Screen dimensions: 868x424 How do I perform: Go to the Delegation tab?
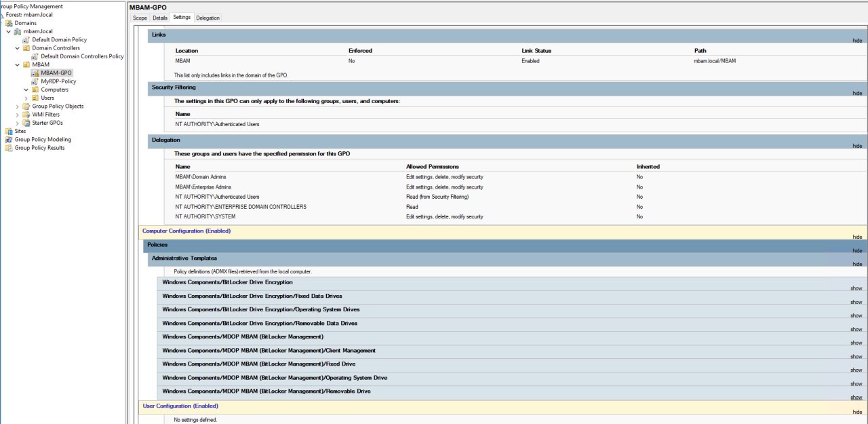tap(208, 18)
